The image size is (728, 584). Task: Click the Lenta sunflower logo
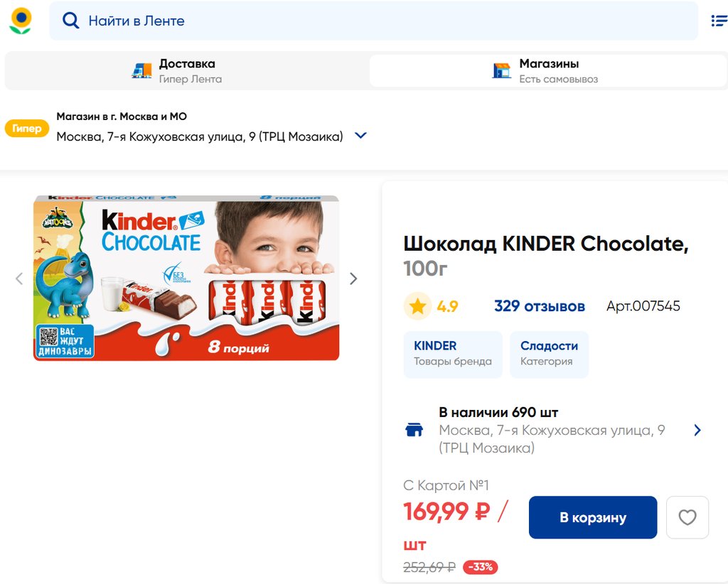coord(21,21)
